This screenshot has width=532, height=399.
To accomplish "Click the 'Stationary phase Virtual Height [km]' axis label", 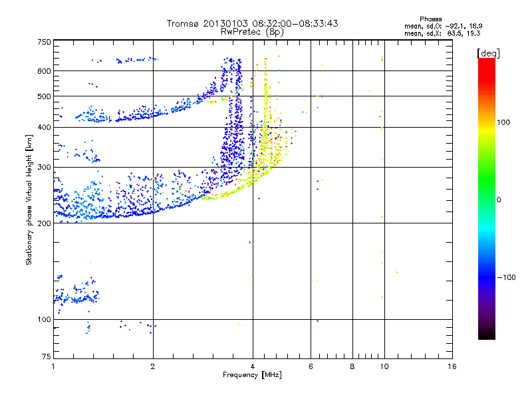I will tap(29, 200).
